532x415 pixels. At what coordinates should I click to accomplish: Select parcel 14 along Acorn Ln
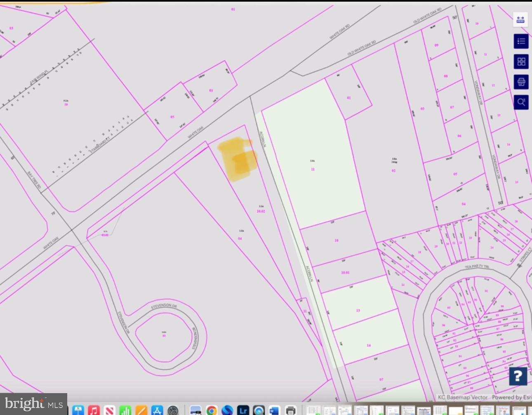(x=368, y=345)
